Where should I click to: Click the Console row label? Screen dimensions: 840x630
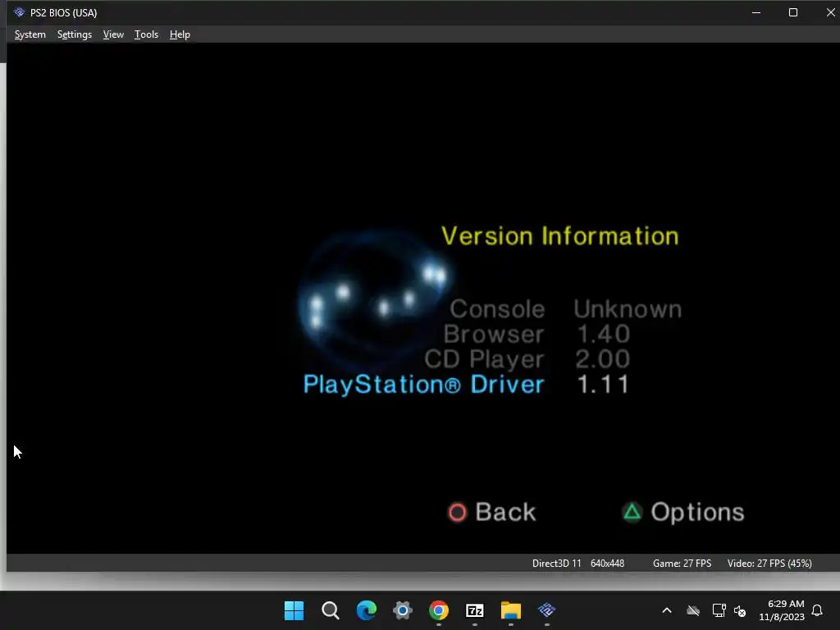tap(497, 309)
